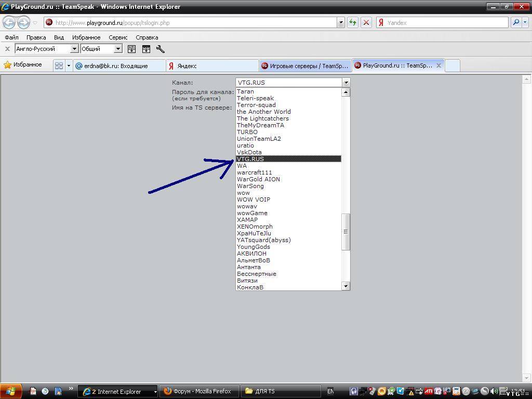Open the Правка menu
The width and height of the screenshot is (532, 399).
click(36, 37)
